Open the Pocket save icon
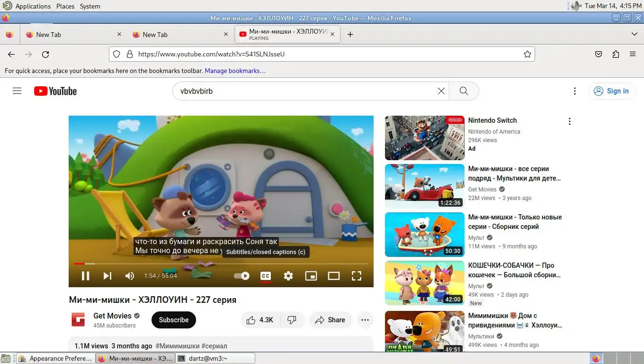Viewport: 644px width, 364px height. (x=599, y=54)
